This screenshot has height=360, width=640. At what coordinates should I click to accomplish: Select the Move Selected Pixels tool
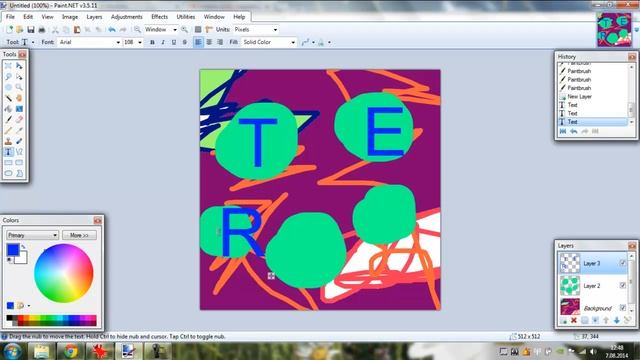(x=19, y=66)
